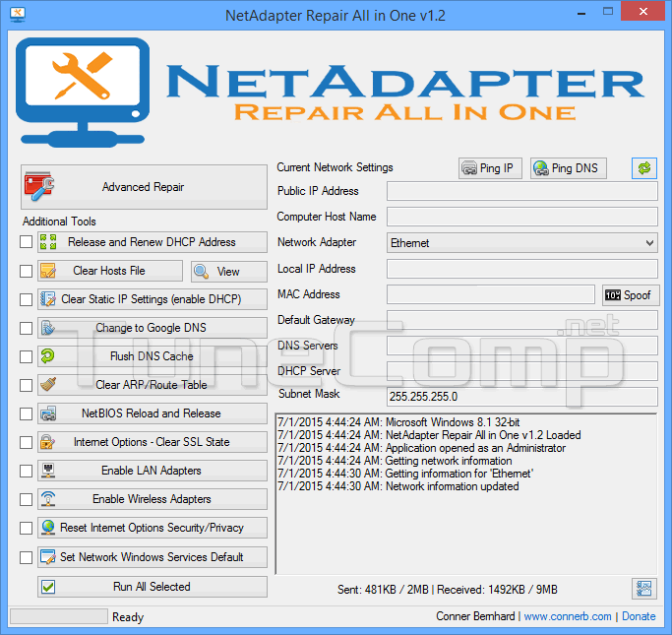Toggle the Set Network Windows Services Default checkbox
This screenshot has width=672, height=635.
(x=27, y=557)
